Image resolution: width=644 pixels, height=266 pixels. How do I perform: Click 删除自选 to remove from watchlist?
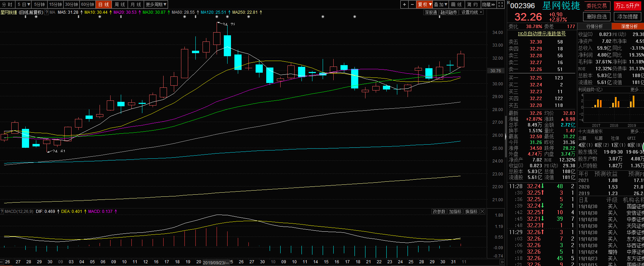596,16
